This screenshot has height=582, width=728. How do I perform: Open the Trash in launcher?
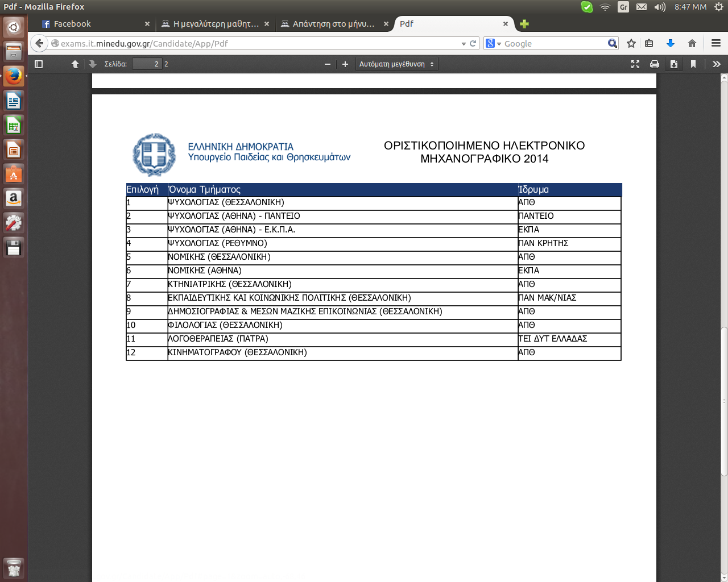tap(14, 567)
